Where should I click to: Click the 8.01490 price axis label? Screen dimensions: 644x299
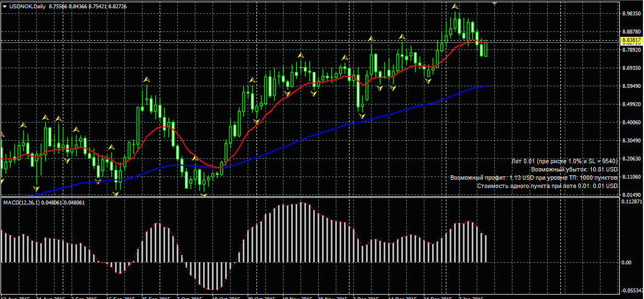pos(632,195)
